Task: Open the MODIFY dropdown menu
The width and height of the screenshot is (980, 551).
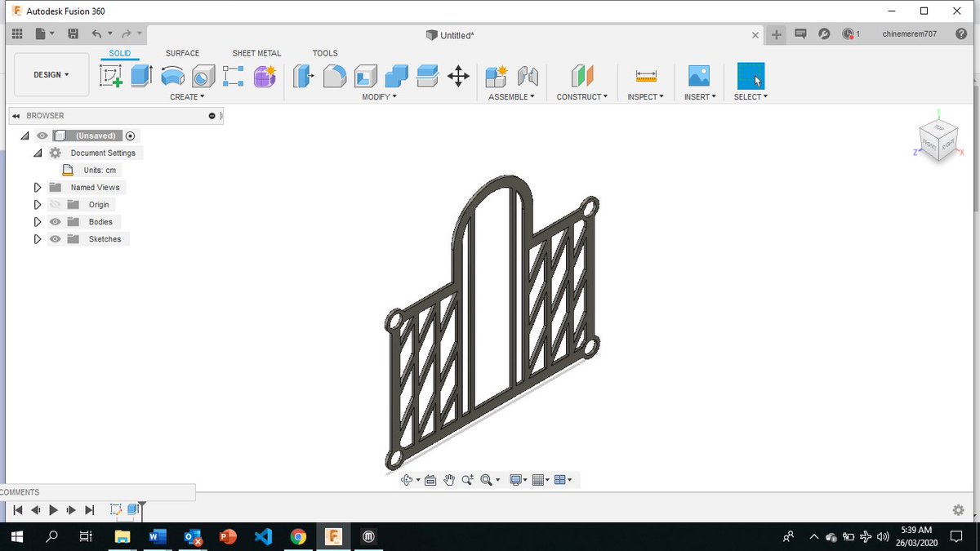Action: (379, 96)
